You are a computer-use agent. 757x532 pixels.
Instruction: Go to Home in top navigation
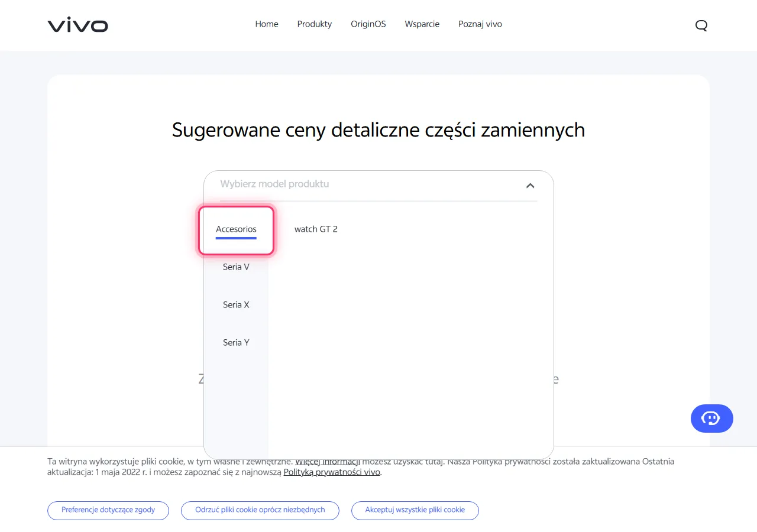[x=267, y=24]
